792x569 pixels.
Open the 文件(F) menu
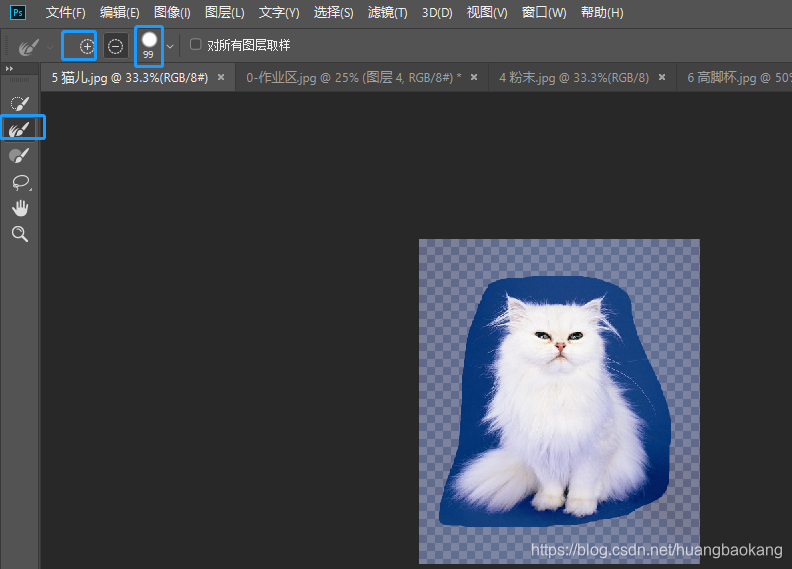point(66,13)
